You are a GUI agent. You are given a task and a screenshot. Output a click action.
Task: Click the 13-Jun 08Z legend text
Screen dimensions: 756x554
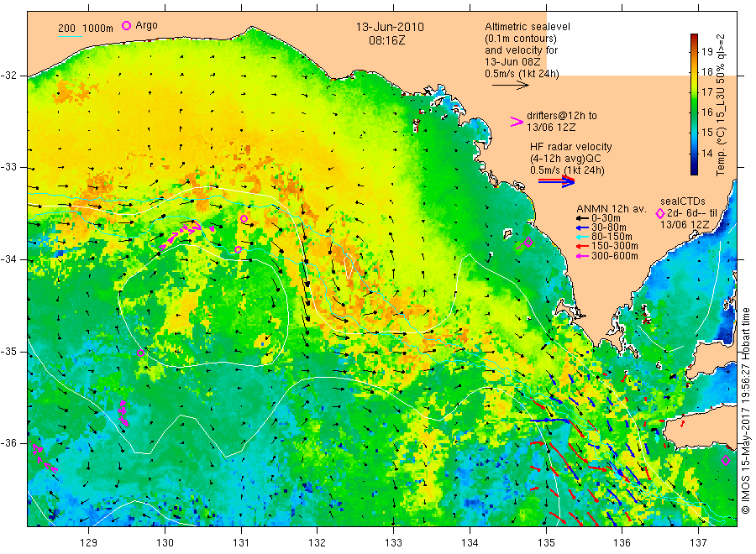pos(513,61)
